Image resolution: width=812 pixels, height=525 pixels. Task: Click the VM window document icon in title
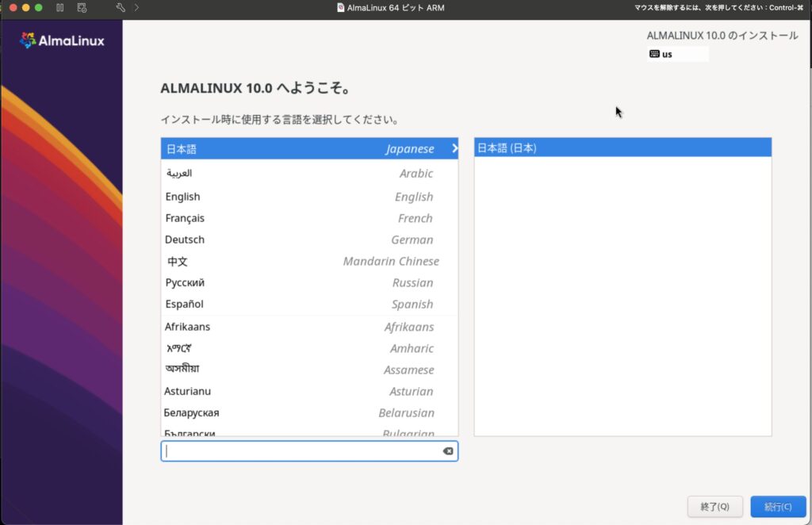click(x=340, y=8)
